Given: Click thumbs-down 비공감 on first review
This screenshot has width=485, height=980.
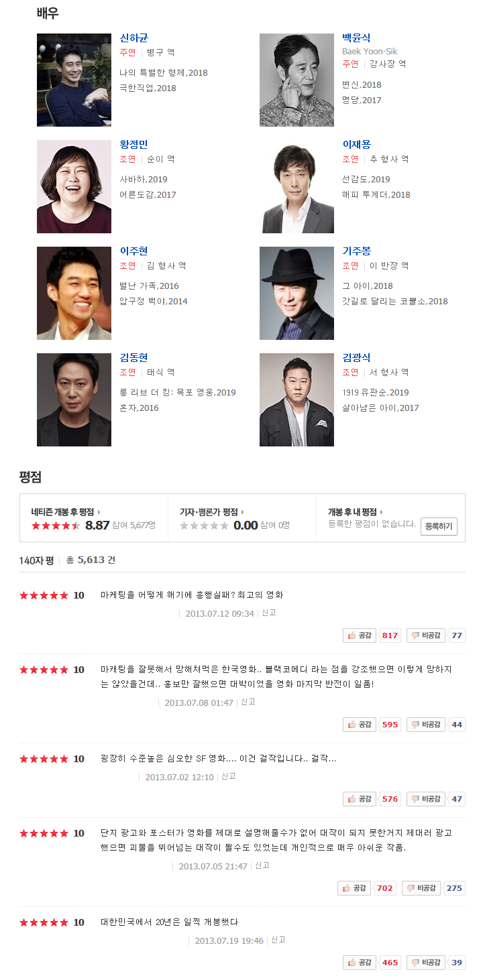Looking at the screenshot, I should tap(425, 635).
